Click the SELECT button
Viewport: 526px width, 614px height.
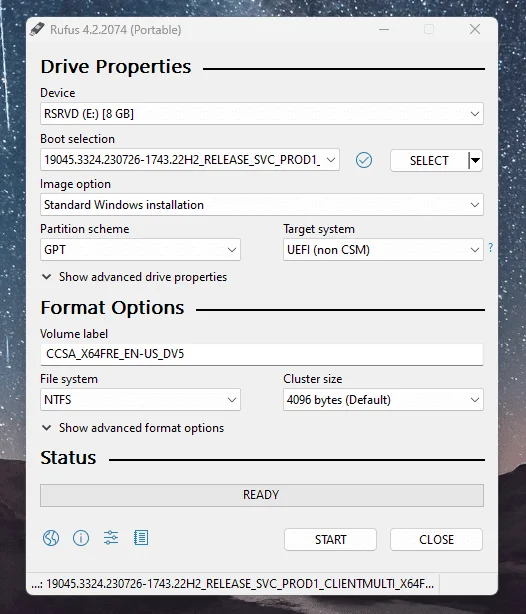(429, 161)
